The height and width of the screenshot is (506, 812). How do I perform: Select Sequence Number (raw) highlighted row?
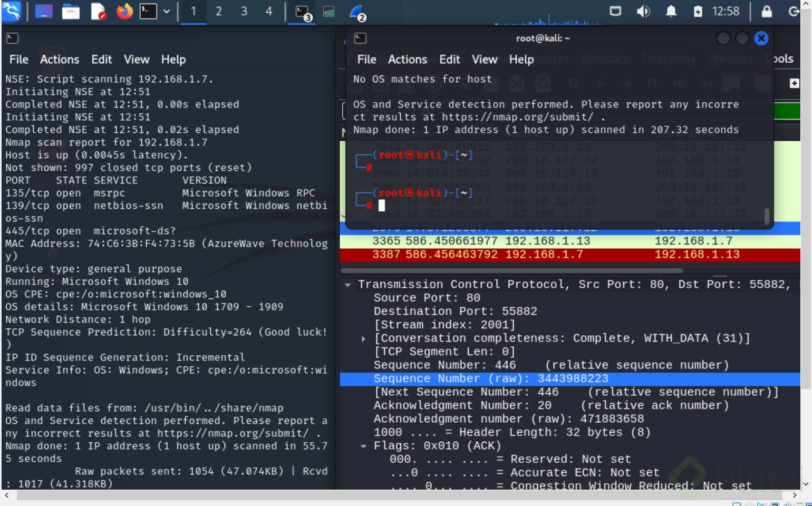[x=570, y=378]
